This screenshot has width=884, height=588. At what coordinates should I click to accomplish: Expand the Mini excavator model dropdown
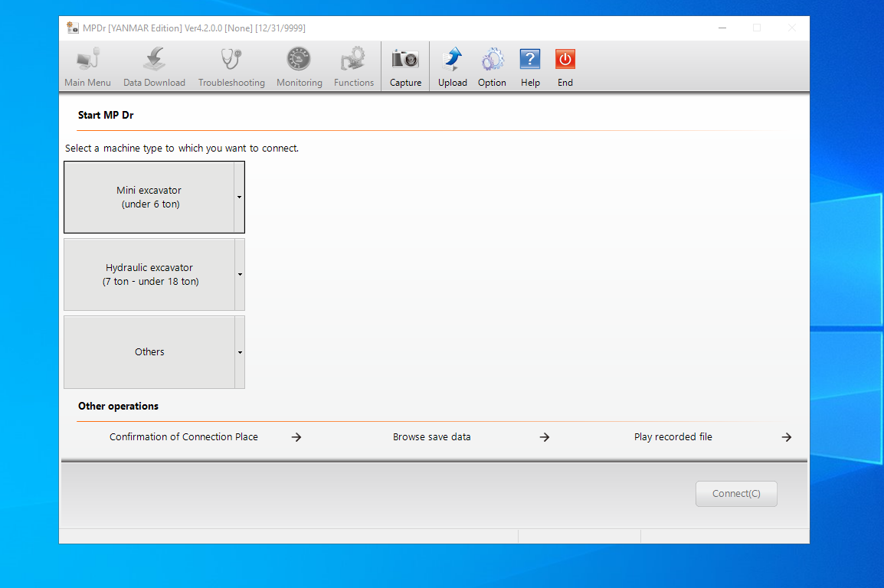point(240,197)
